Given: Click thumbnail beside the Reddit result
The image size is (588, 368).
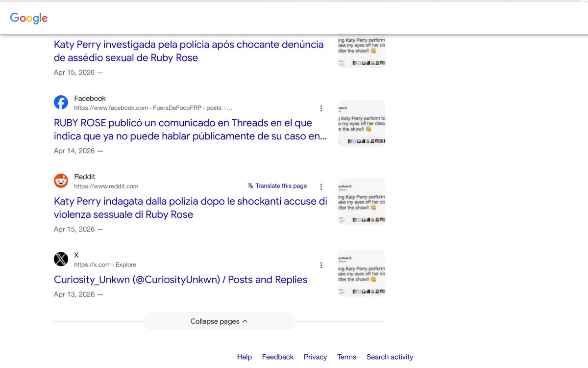Looking at the screenshot, I should pyautogui.click(x=362, y=202).
